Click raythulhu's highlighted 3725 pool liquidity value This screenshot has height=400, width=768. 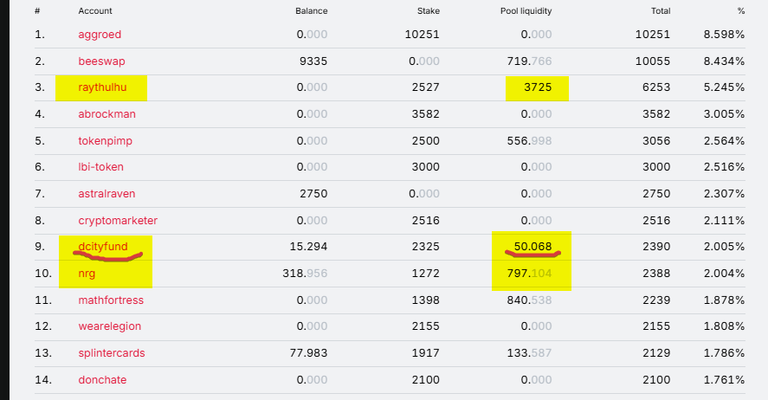tap(538, 87)
